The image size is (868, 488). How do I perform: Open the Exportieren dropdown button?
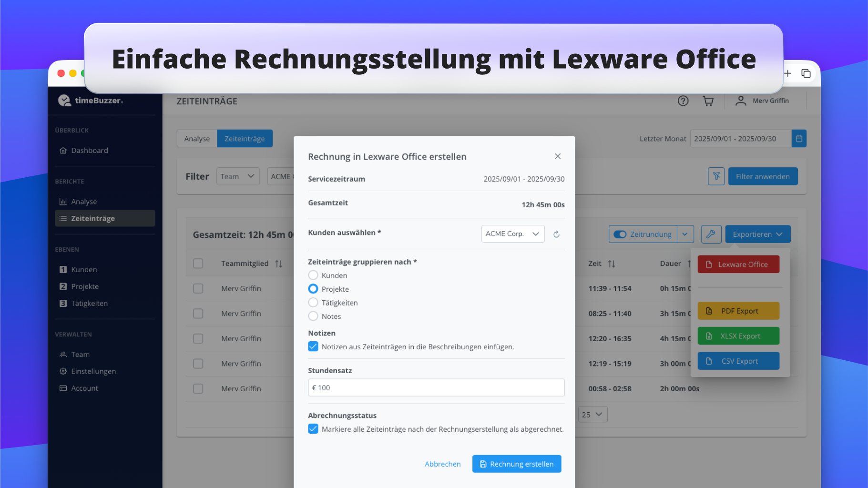click(757, 234)
